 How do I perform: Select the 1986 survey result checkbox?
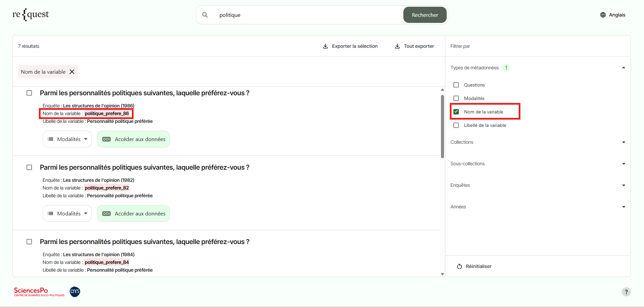tap(29, 93)
